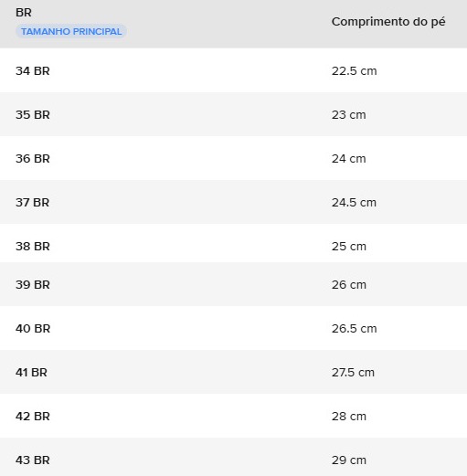Select the 24.5 cm length value
The height and width of the screenshot is (476, 467).
coord(354,203)
